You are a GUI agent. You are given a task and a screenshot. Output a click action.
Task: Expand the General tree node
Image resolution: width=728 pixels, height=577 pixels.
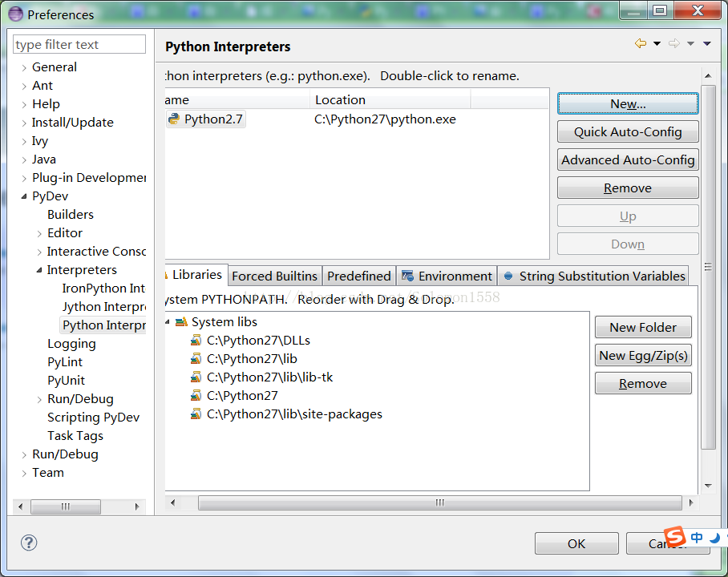point(24,68)
